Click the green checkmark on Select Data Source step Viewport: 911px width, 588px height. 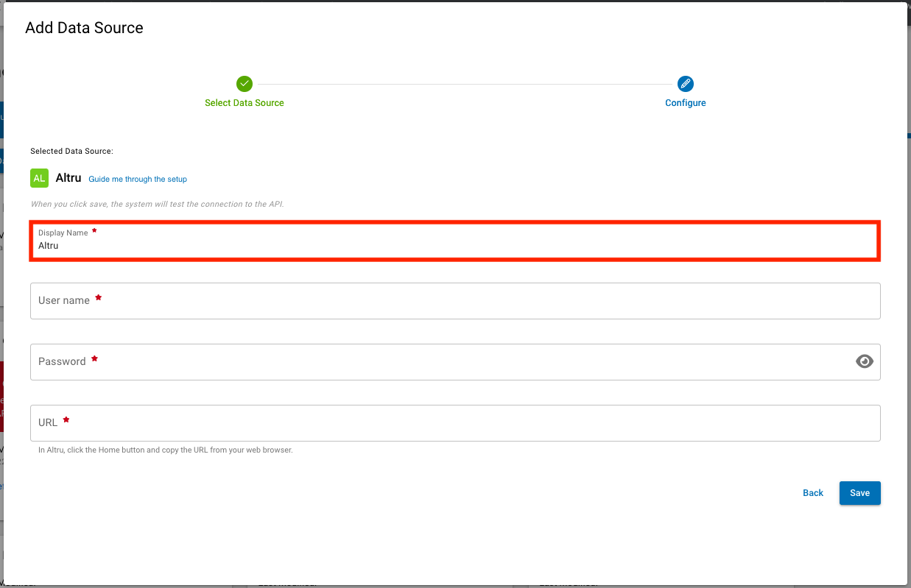pyautogui.click(x=245, y=83)
